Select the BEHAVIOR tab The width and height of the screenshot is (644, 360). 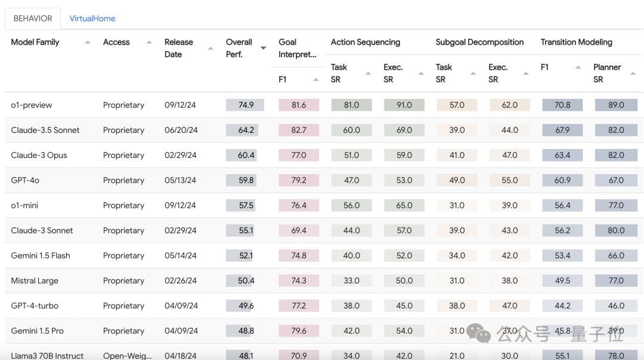(33, 18)
